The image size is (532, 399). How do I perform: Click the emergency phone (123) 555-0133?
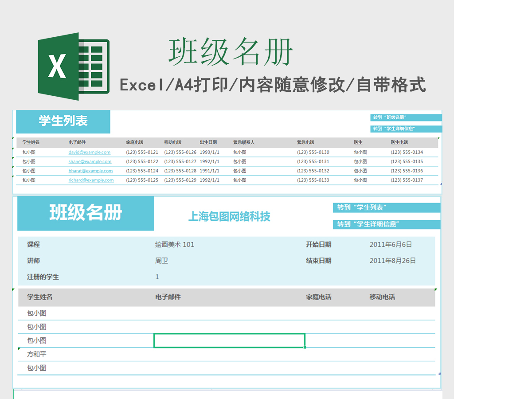[x=313, y=180]
